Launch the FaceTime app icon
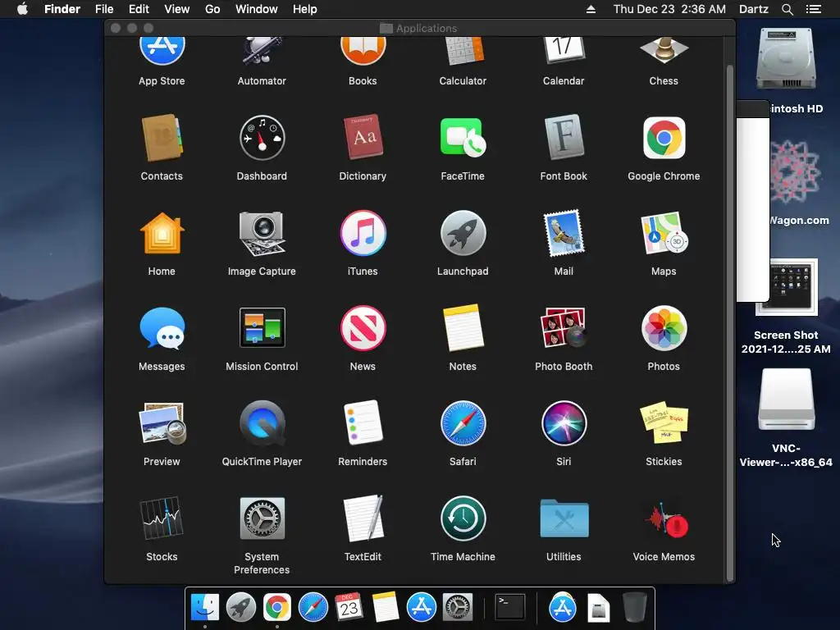The height and width of the screenshot is (630, 840). click(463, 137)
